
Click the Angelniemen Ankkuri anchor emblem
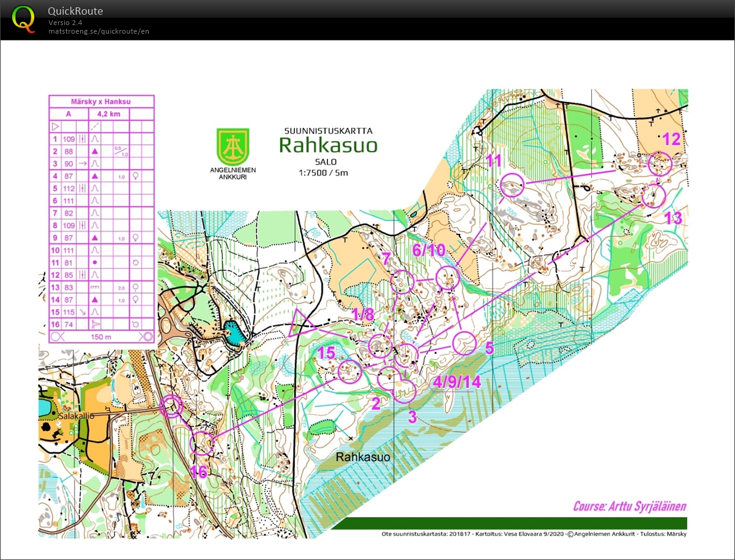coord(233,146)
